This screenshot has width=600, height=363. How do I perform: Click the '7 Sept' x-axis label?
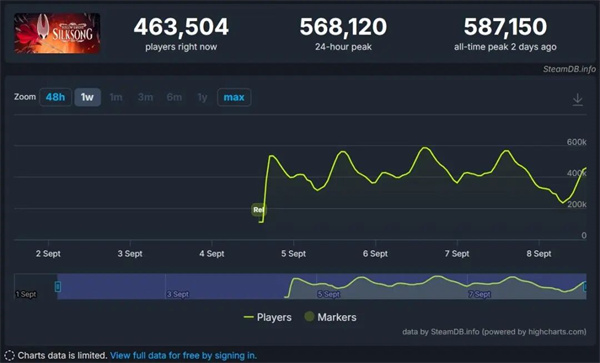tap(457, 254)
